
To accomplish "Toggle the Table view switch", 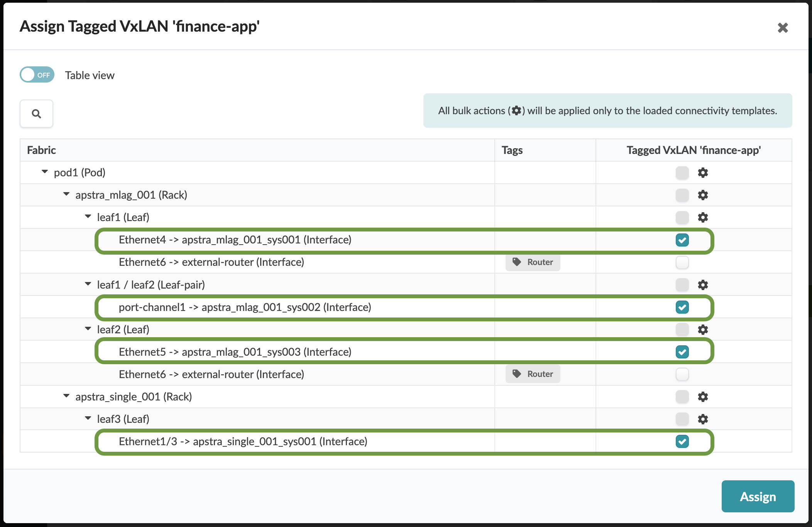I will click(x=37, y=75).
